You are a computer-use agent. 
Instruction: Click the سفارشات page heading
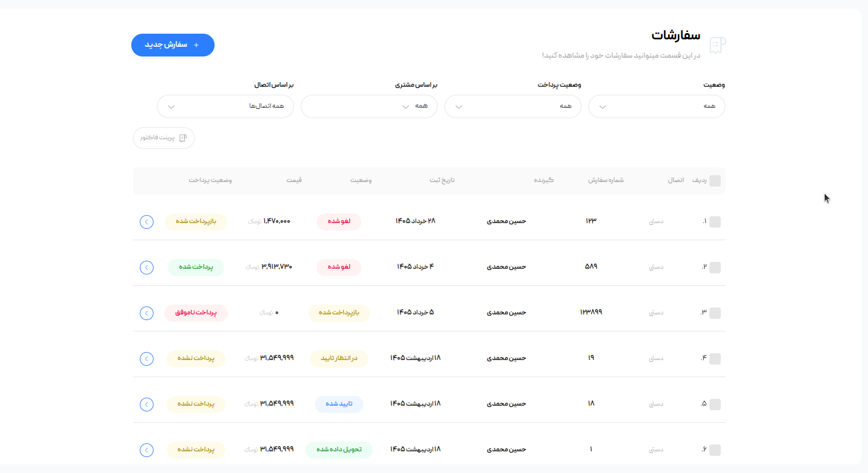[676, 35]
